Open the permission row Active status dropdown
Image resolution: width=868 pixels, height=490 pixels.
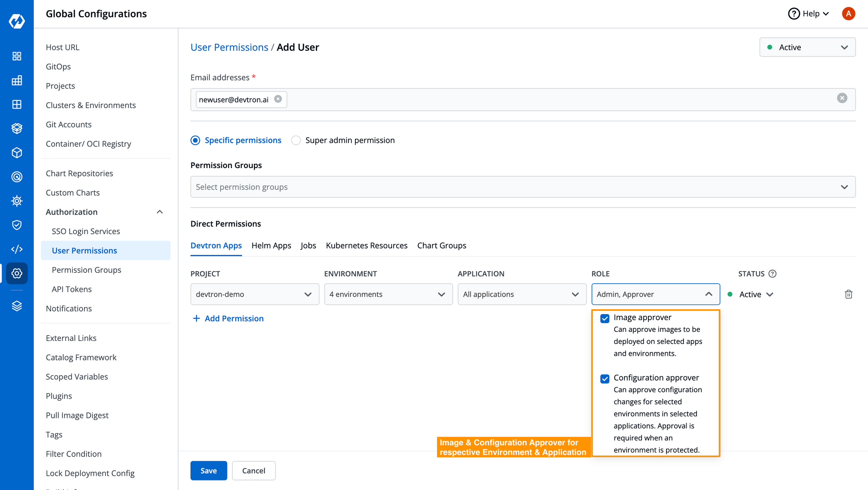tap(751, 294)
